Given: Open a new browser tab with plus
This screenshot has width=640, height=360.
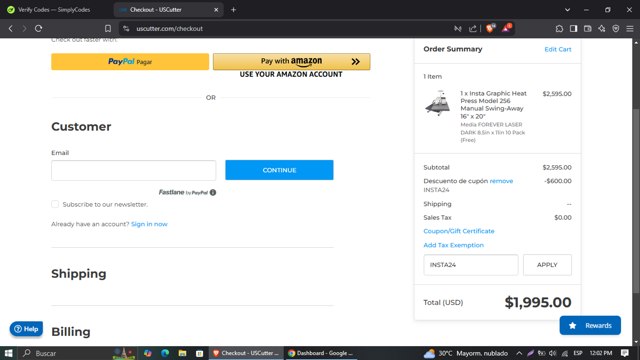Looking at the screenshot, I should 233,9.
